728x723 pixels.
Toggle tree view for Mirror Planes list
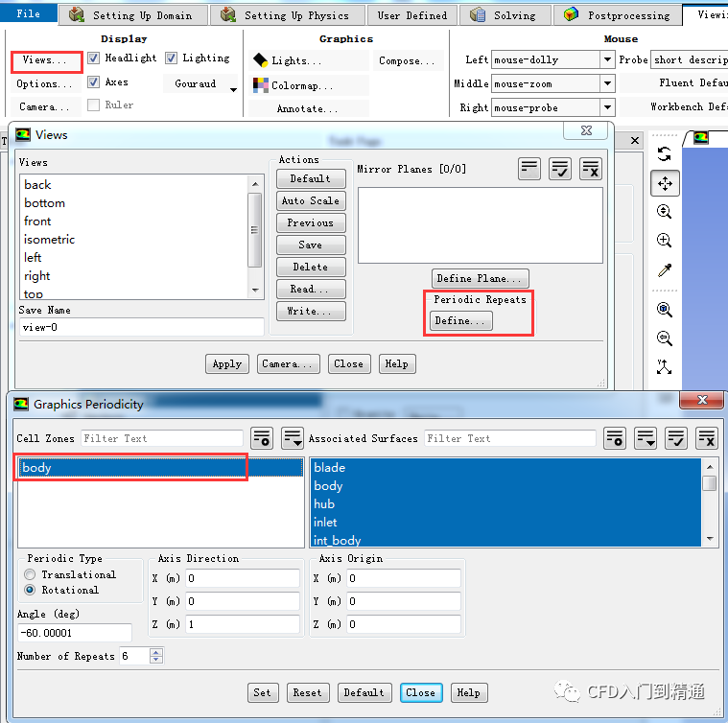click(529, 168)
